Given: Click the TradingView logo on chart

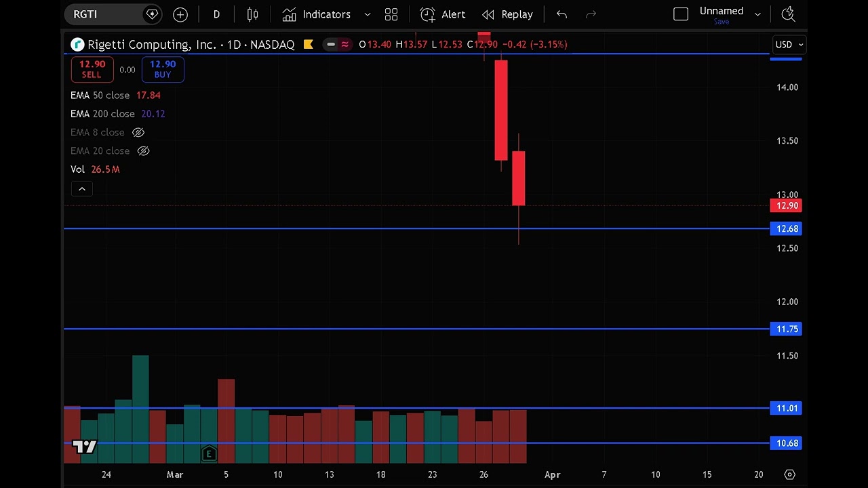Looking at the screenshot, I should coord(85,446).
